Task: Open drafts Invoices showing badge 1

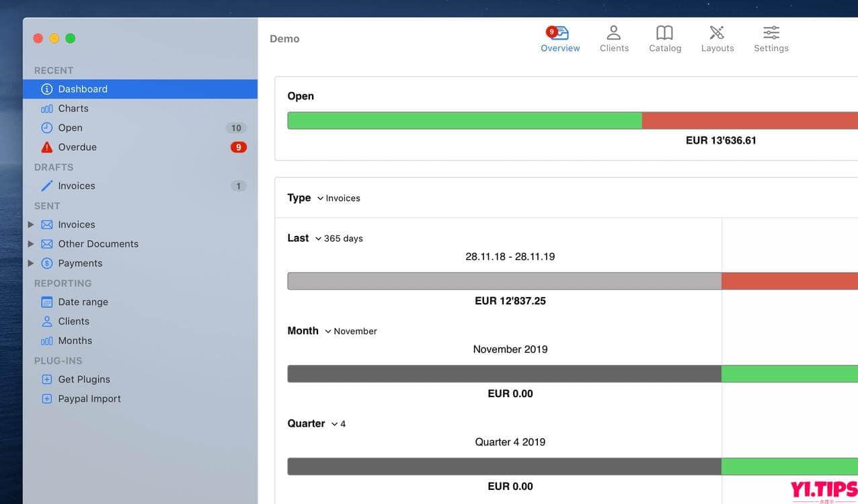Action: (76, 185)
